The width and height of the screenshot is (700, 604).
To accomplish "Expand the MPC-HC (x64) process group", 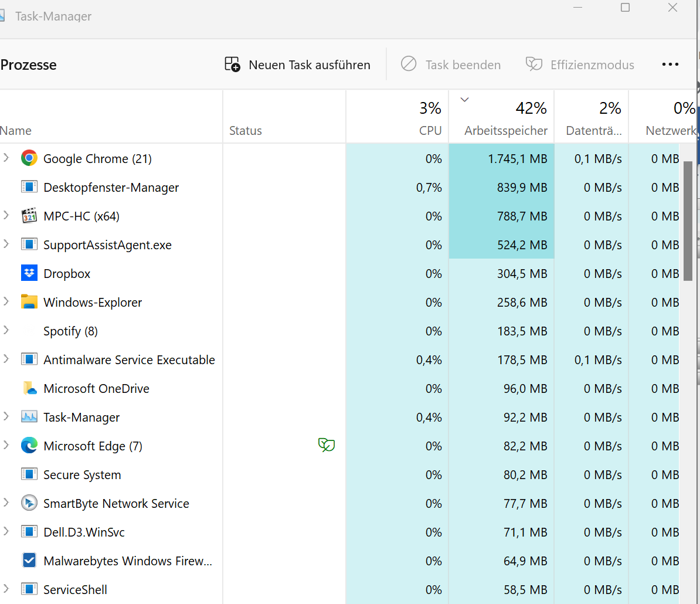I will tap(6, 215).
